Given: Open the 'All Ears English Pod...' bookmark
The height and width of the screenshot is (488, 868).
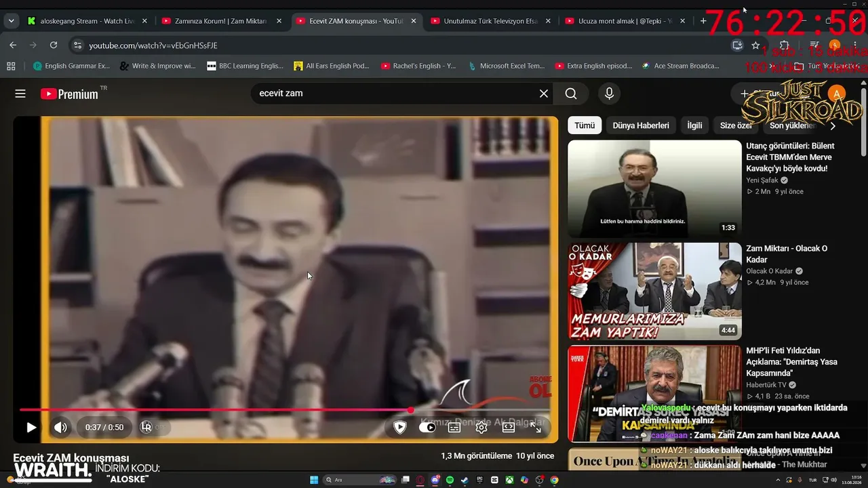Looking at the screenshot, I should (332, 66).
